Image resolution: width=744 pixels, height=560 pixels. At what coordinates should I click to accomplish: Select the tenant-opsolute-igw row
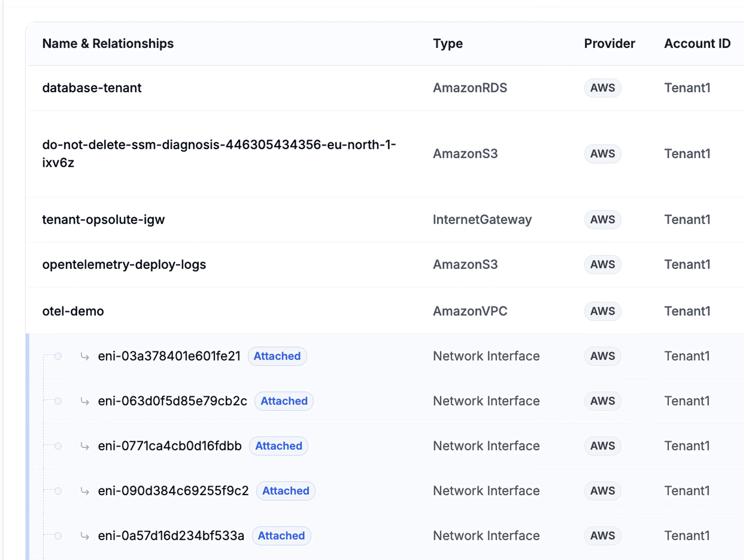103,220
